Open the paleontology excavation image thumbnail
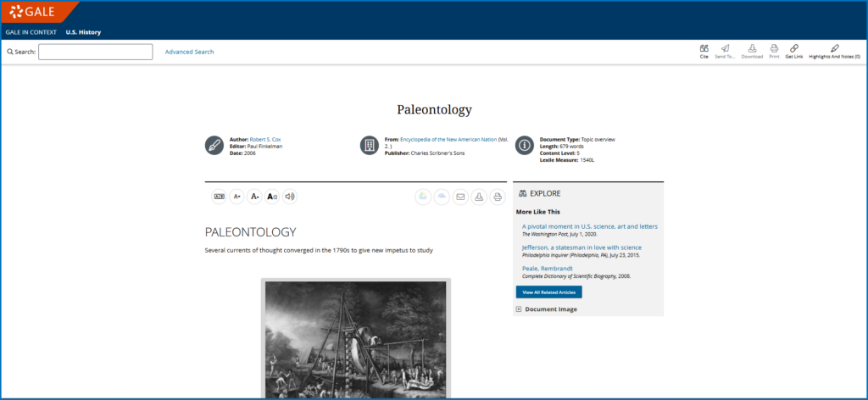The height and width of the screenshot is (400, 868). click(355, 339)
